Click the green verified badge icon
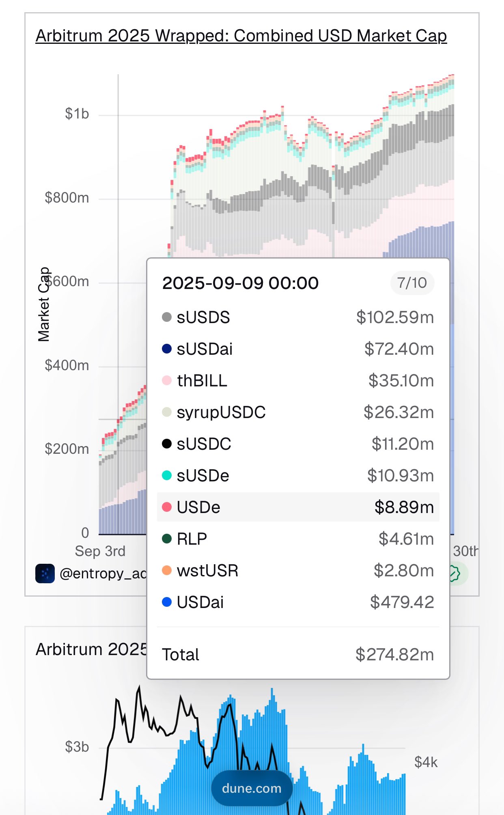Image resolution: width=504 pixels, height=815 pixels. 455,574
